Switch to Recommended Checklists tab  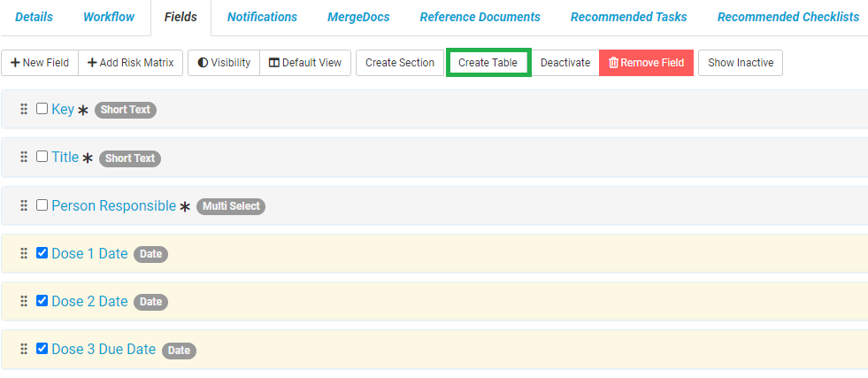coord(788,17)
